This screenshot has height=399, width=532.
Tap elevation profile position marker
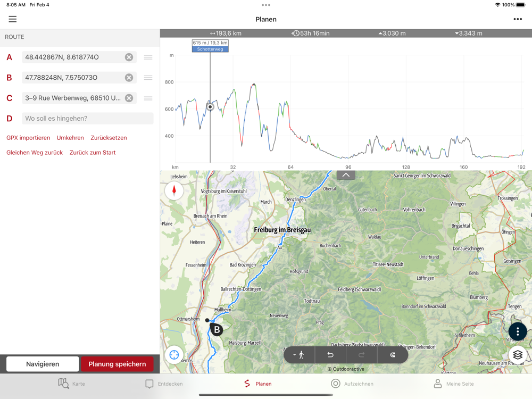tap(210, 107)
